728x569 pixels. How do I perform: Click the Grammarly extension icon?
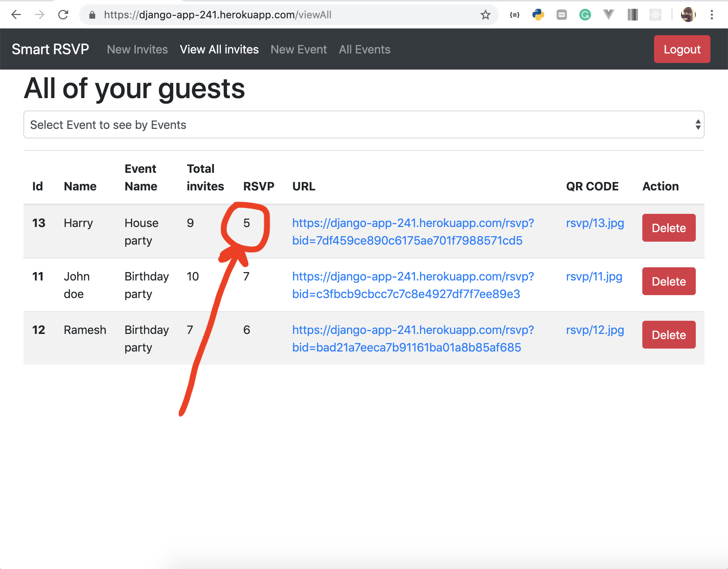585,15
